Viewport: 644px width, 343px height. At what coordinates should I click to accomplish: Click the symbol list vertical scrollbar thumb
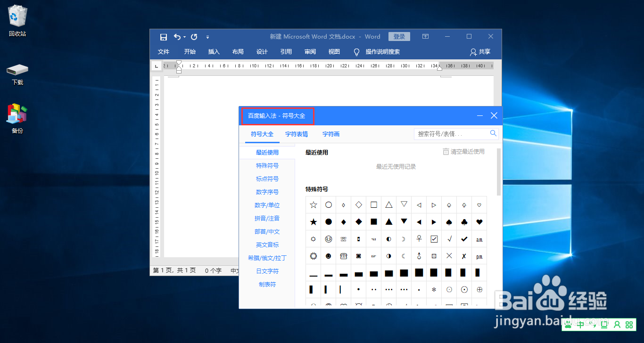coord(499,172)
